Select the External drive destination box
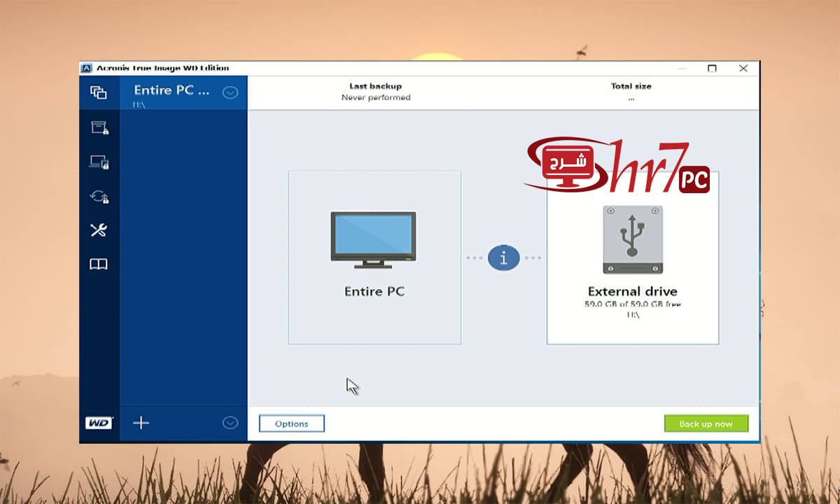 coord(632,257)
